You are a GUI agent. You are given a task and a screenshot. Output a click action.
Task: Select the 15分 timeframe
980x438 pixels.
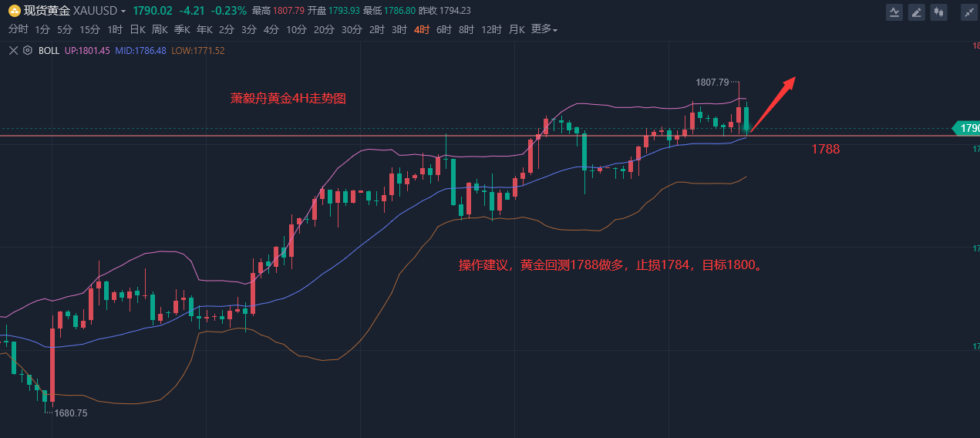(90, 29)
